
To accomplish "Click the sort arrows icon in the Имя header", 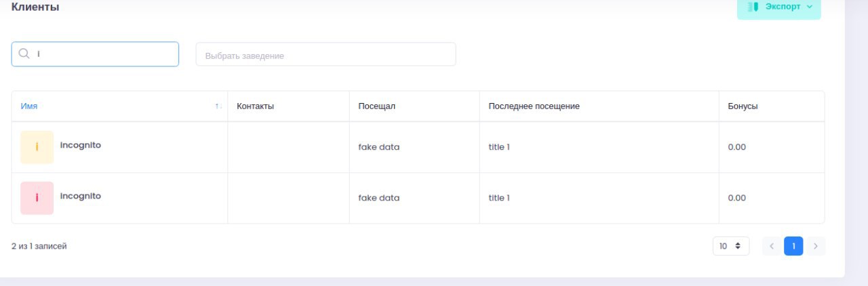I will point(218,107).
